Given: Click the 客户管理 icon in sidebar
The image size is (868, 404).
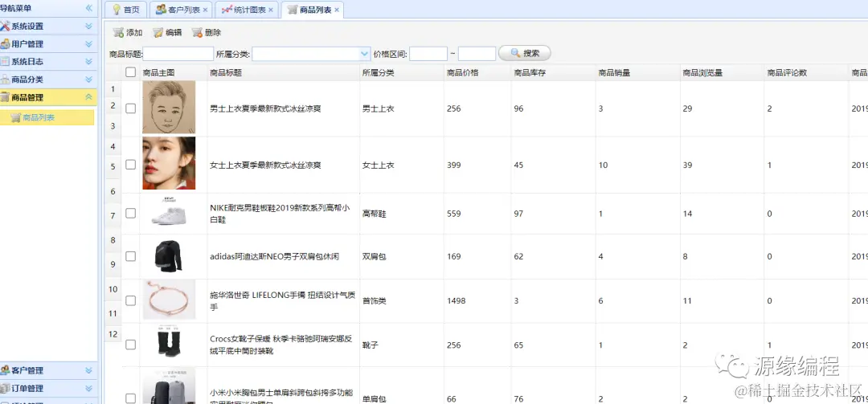Looking at the screenshot, I should pyautogui.click(x=5, y=370).
